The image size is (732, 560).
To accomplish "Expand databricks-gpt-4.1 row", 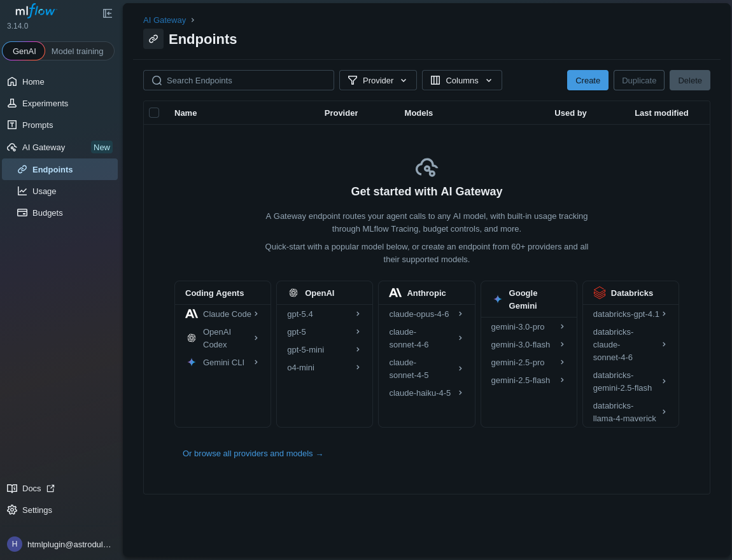I will pyautogui.click(x=630, y=314).
